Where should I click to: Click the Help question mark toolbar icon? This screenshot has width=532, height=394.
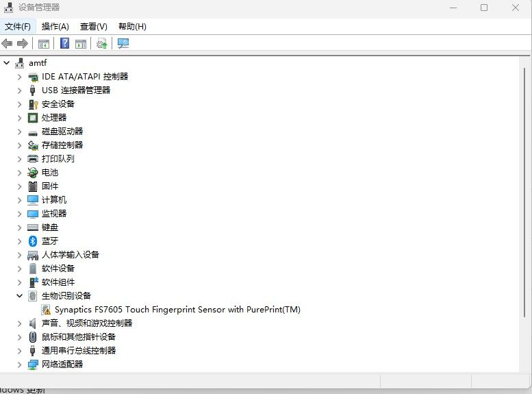(x=64, y=44)
